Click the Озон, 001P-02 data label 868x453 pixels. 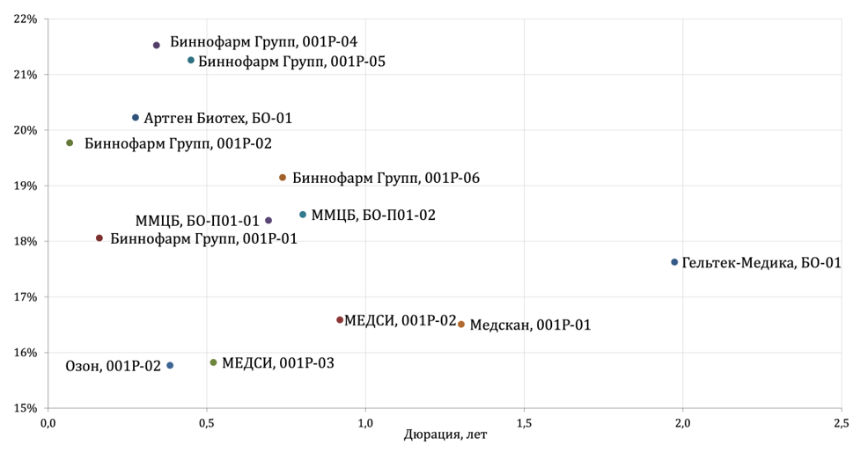(114, 367)
